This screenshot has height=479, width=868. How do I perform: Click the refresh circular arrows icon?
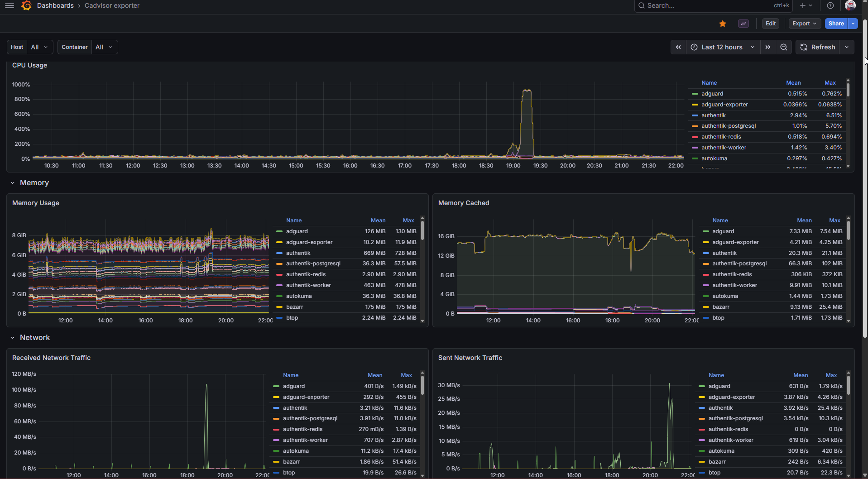point(804,47)
